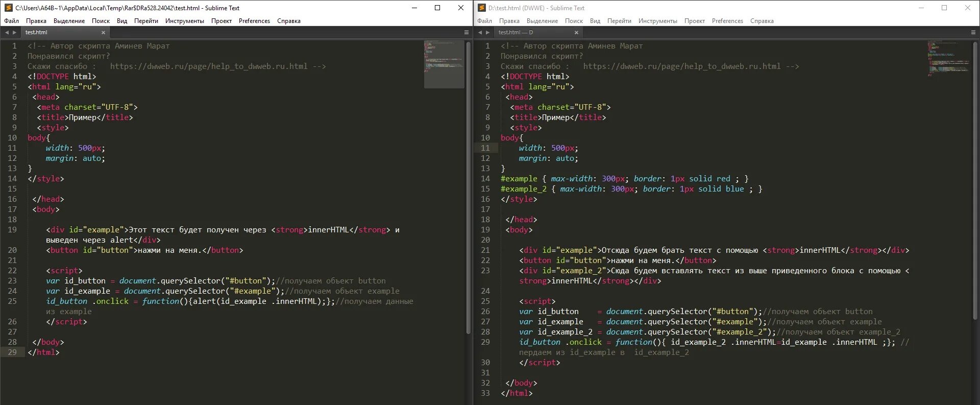980x405 pixels.
Task: Open the Выделение menu in left window
Action: point(69,21)
